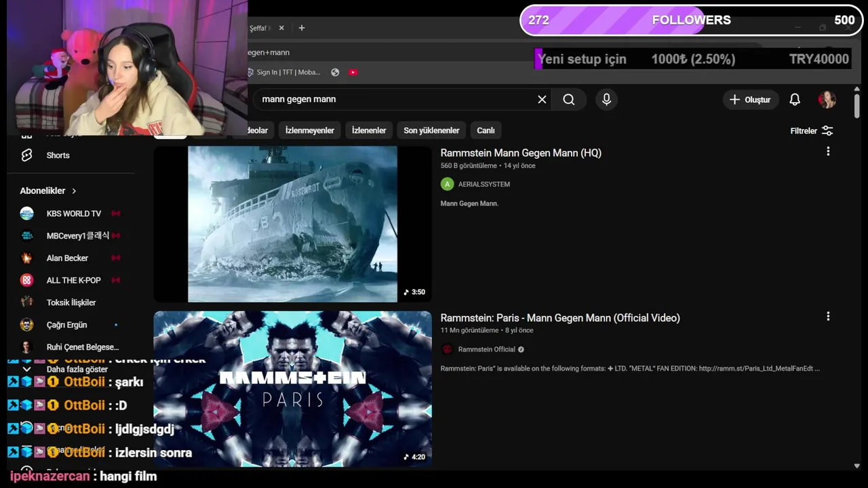The width and height of the screenshot is (868, 488).
Task: Close the Şeffaf browser tab
Action: [281, 28]
